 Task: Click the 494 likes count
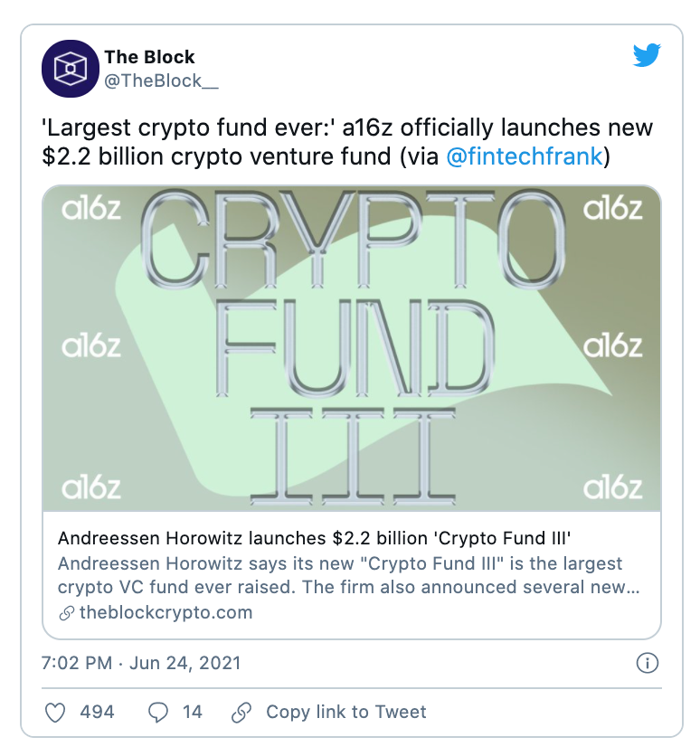(x=97, y=713)
